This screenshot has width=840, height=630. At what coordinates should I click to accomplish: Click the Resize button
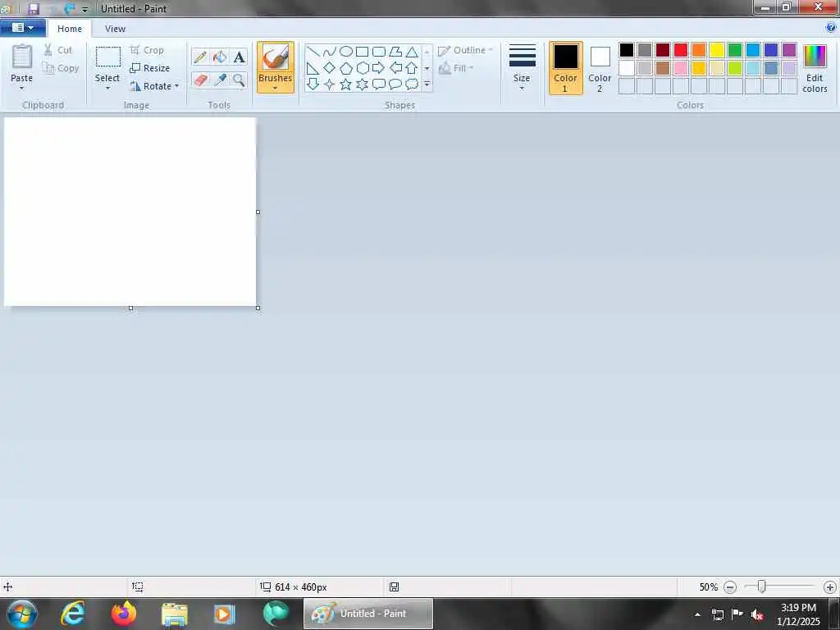[x=149, y=68]
